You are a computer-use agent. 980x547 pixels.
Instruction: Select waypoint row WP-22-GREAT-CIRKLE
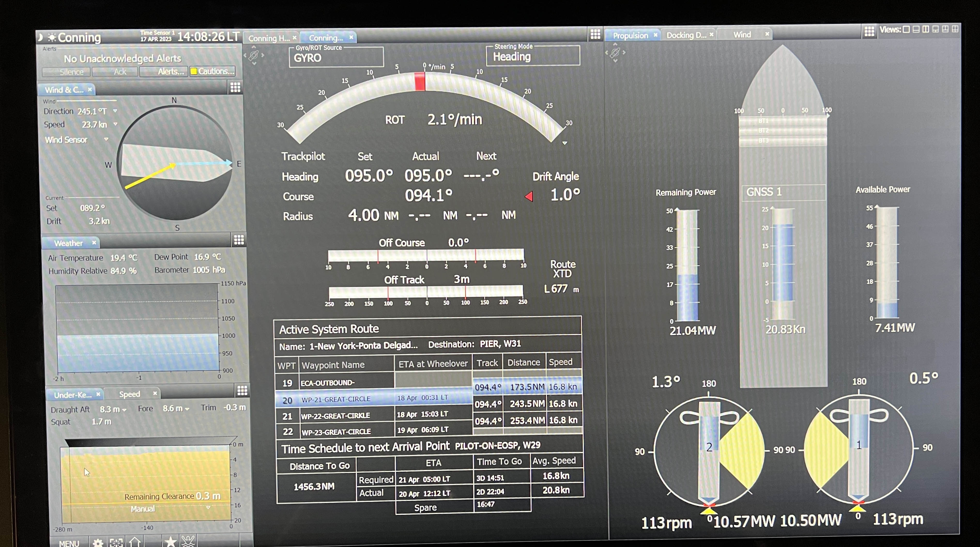374,415
